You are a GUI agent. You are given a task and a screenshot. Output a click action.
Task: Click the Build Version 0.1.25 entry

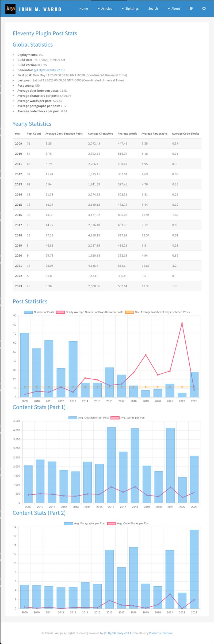pos(32,65)
